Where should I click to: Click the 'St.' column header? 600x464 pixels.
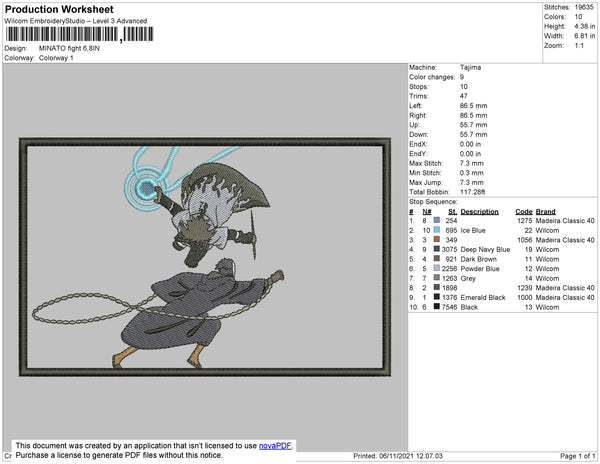pos(453,212)
